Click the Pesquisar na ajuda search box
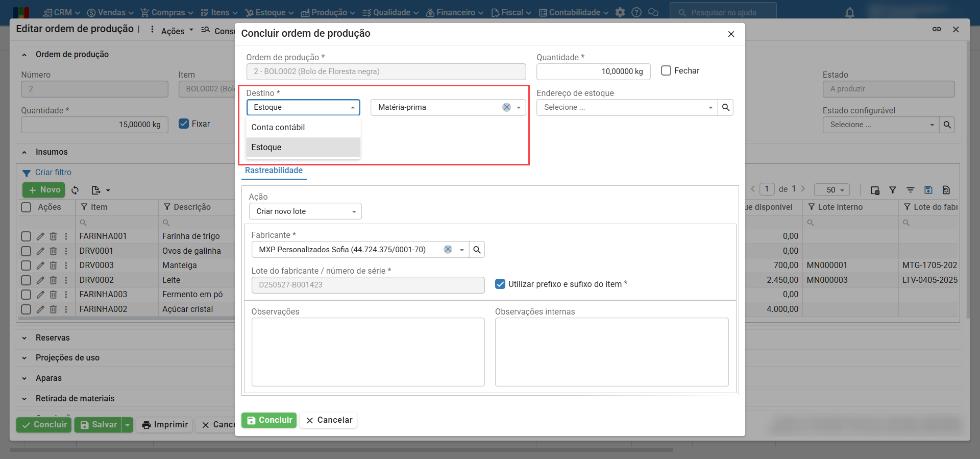This screenshot has width=980, height=459. 723,12
